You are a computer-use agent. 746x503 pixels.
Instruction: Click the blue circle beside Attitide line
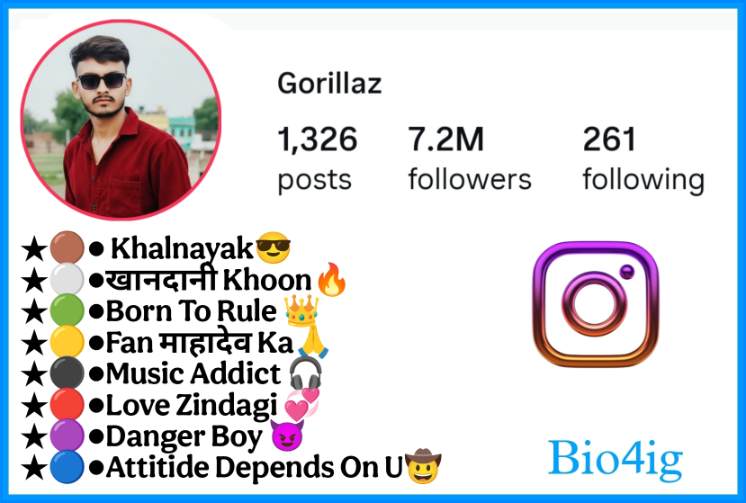(67, 467)
